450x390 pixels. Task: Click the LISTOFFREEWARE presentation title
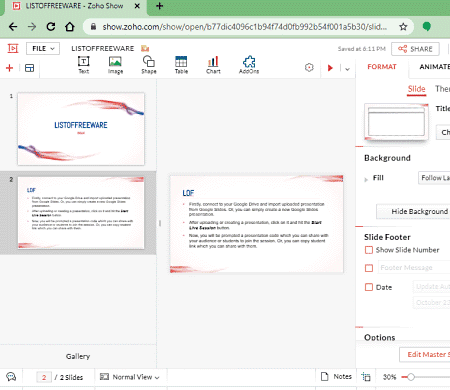point(102,49)
